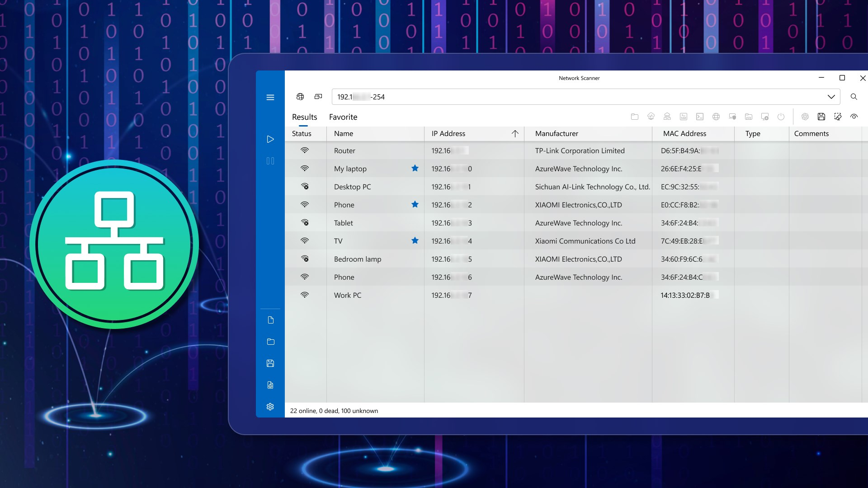Open application settings with the gear icon
Image resolution: width=868 pixels, height=488 pixels.
tap(270, 407)
